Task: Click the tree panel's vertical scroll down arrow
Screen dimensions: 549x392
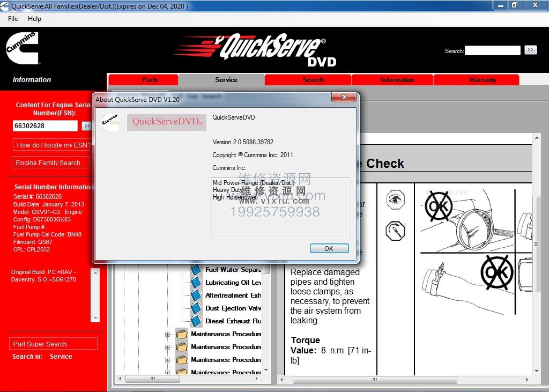Action: (266, 370)
